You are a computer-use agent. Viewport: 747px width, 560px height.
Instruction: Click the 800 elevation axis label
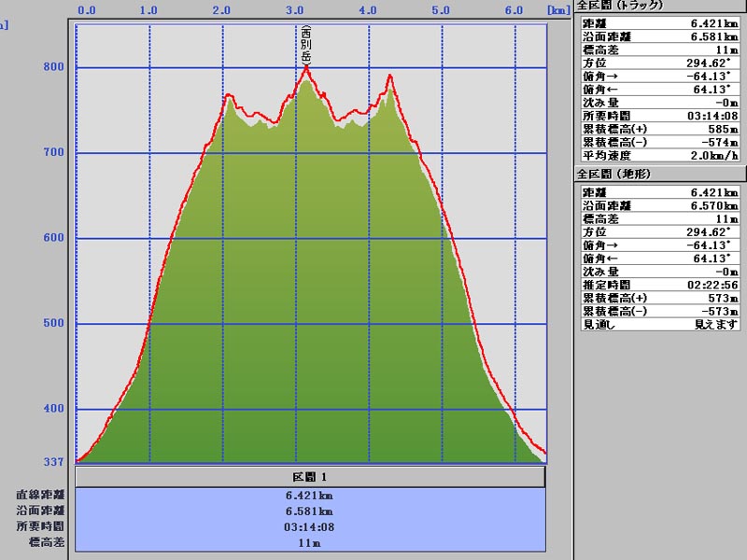[53, 67]
